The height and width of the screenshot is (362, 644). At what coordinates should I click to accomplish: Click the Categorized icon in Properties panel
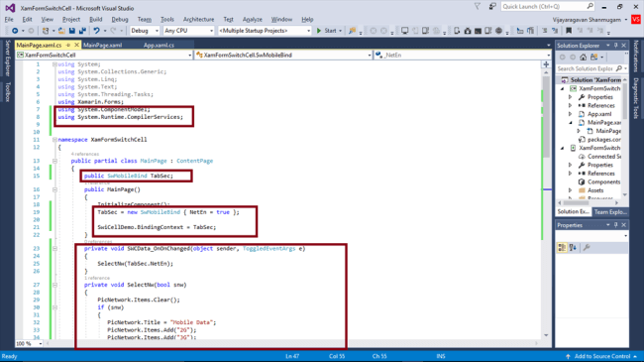point(562,247)
